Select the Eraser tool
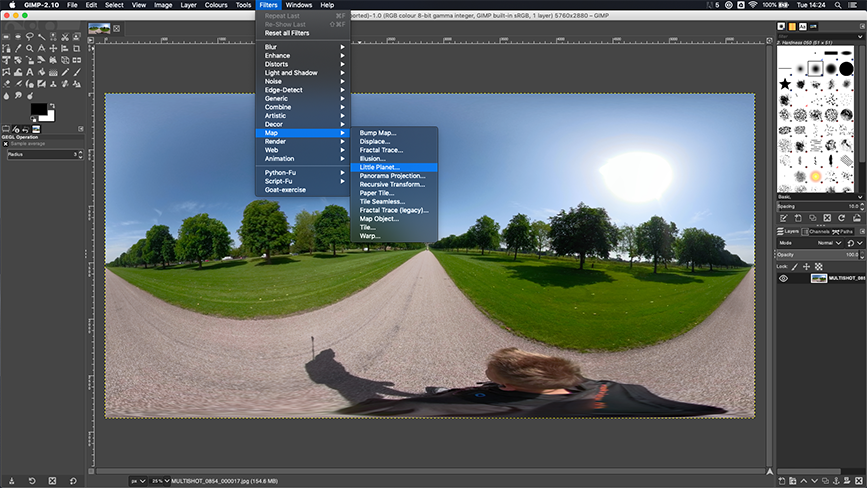Screen dimensions: 867x488 click(x=6, y=83)
